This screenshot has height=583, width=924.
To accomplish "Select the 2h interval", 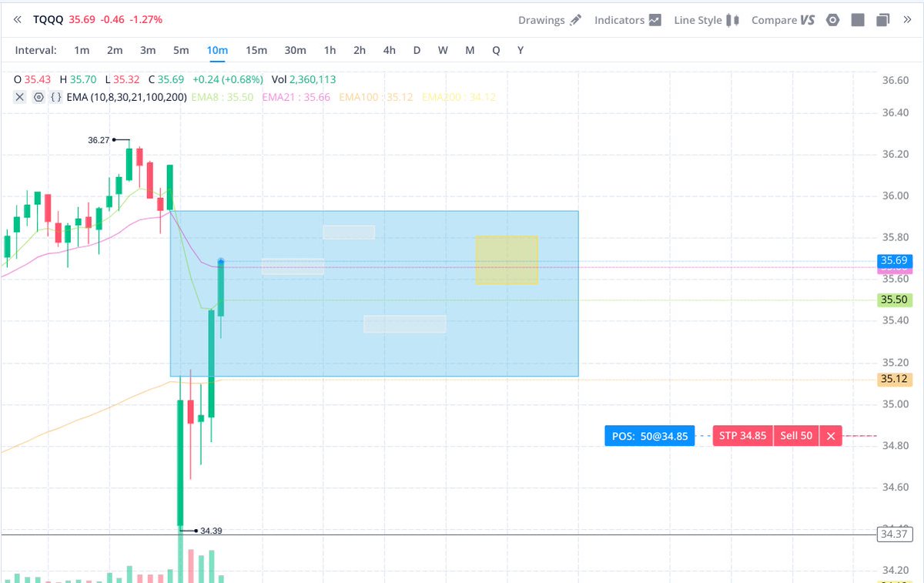I will [x=360, y=50].
